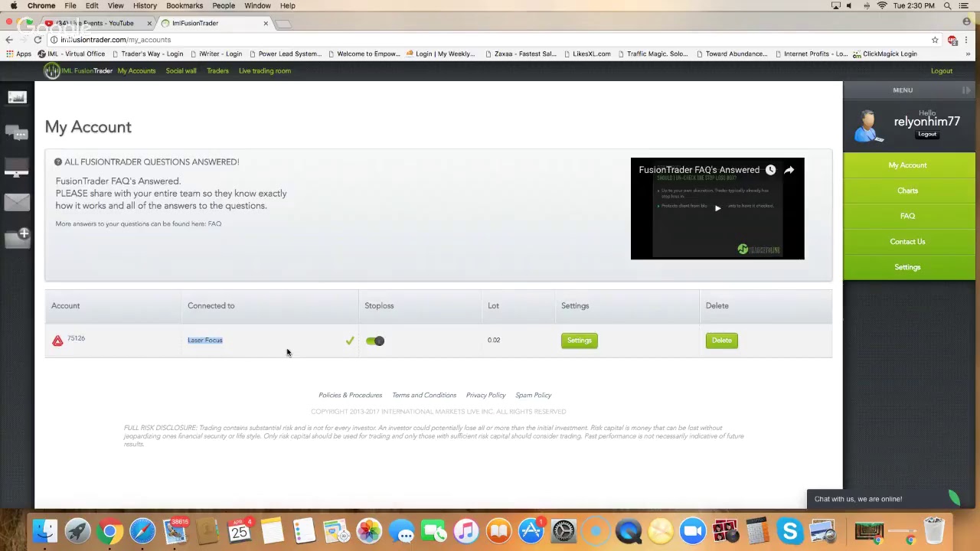Click the Share arrow on FAQ video
The image size is (980, 551).
(789, 170)
